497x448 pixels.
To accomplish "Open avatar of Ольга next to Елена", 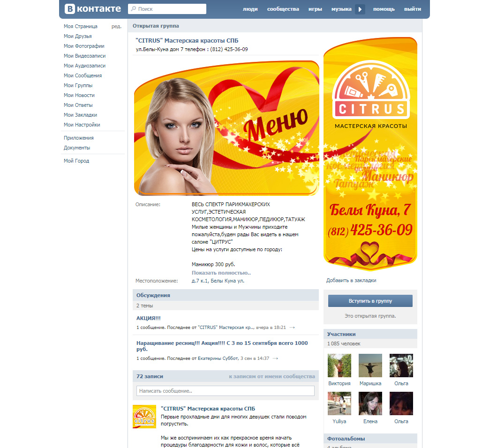I will coord(401,403).
